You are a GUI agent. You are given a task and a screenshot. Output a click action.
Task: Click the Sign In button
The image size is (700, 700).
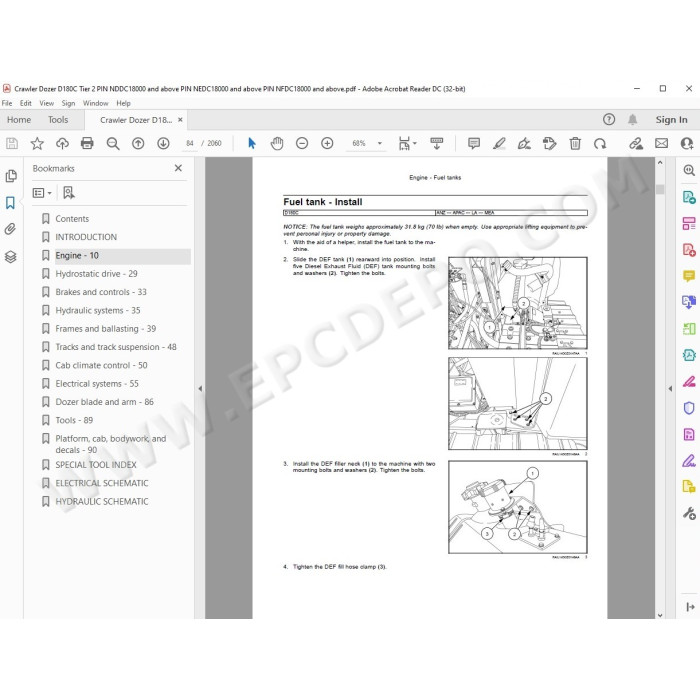[x=671, y=120]
